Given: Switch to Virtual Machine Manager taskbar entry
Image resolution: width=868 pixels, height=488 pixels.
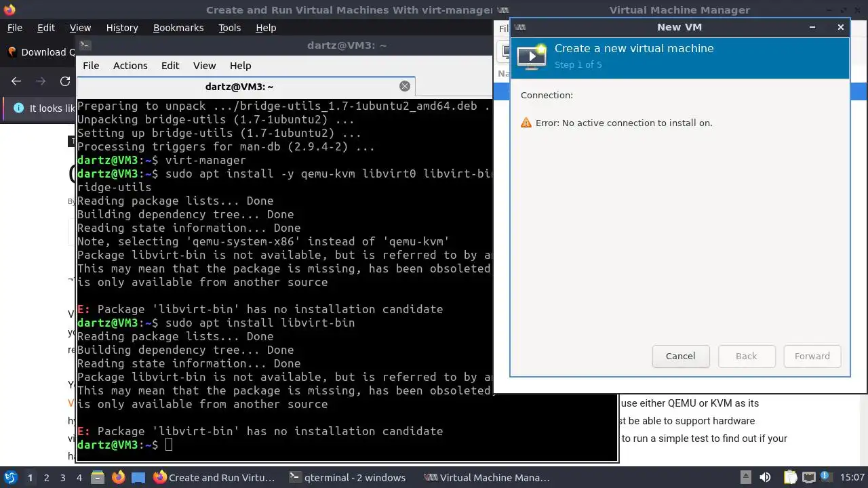Looking at the screenshot, I should point(487,478).
